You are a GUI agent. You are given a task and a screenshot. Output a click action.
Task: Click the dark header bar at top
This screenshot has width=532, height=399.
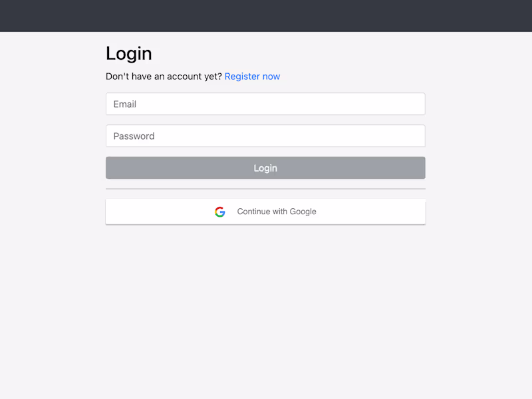pos(266,15)
